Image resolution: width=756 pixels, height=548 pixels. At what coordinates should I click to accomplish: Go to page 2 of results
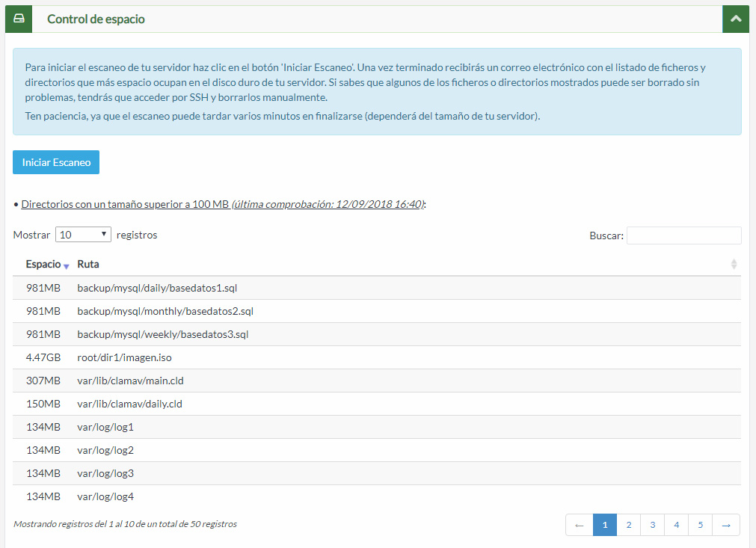[629, 525]
